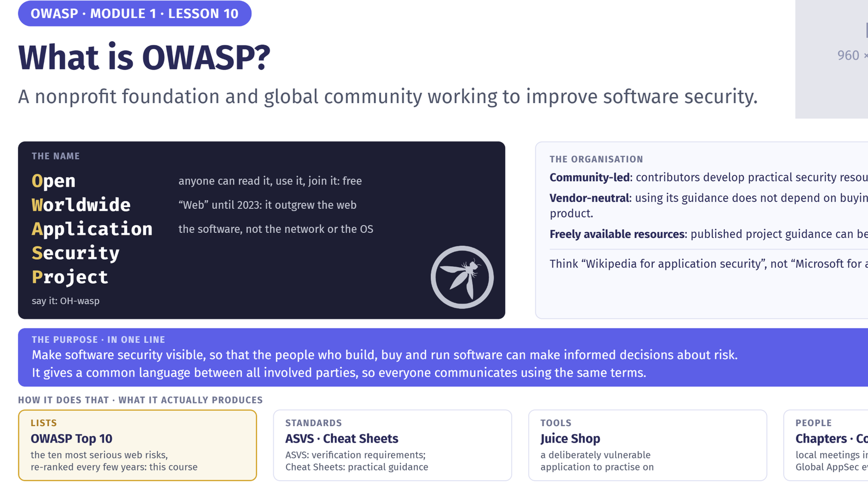Click the OWASP wasp logo icon
868x488 pixels.
coord(462,277)
